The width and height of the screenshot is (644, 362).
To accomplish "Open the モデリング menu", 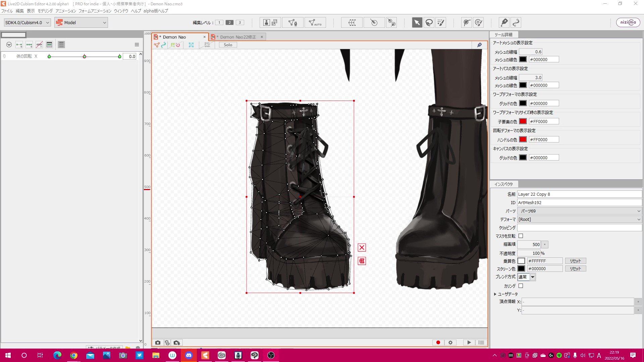I will click(45, 11).
